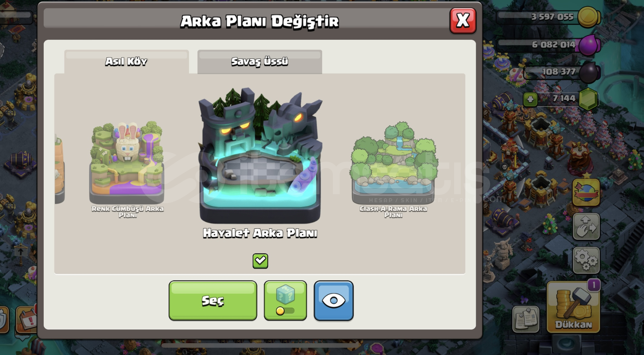Open the layout editor hand icon
The width and height of the screenshot is (644, 355).
(x=586, y=226)
